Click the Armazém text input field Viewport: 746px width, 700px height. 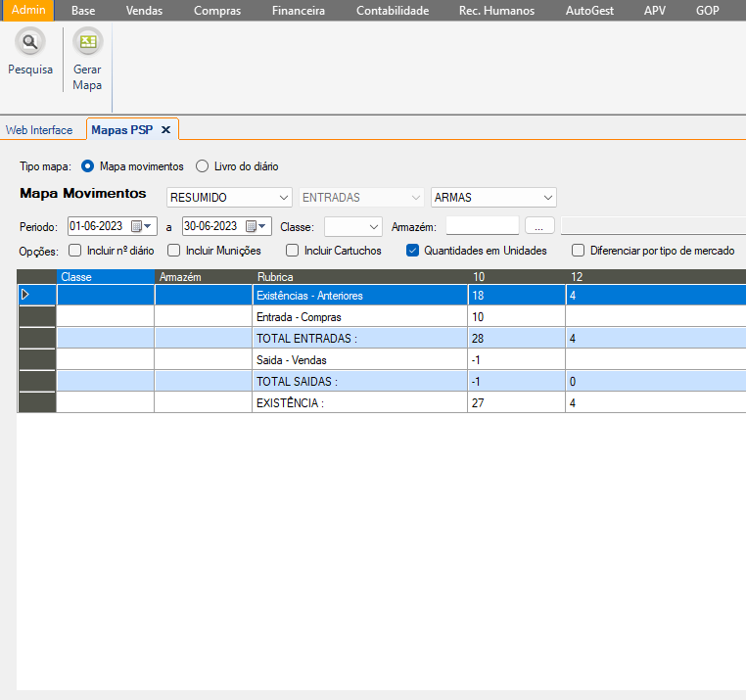click(x=482, y=226)
